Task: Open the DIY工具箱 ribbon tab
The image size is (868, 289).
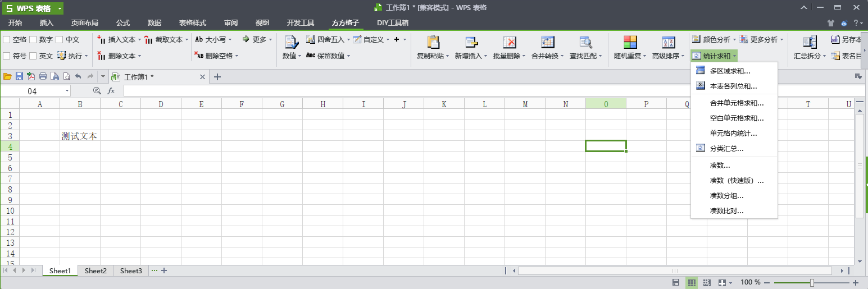Action: (x=393, y=23)
